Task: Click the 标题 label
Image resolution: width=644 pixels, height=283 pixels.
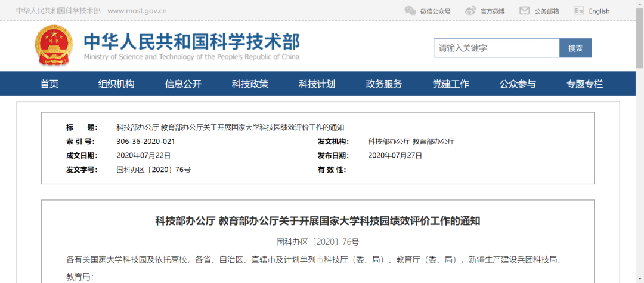Action: tap(82, 127)
